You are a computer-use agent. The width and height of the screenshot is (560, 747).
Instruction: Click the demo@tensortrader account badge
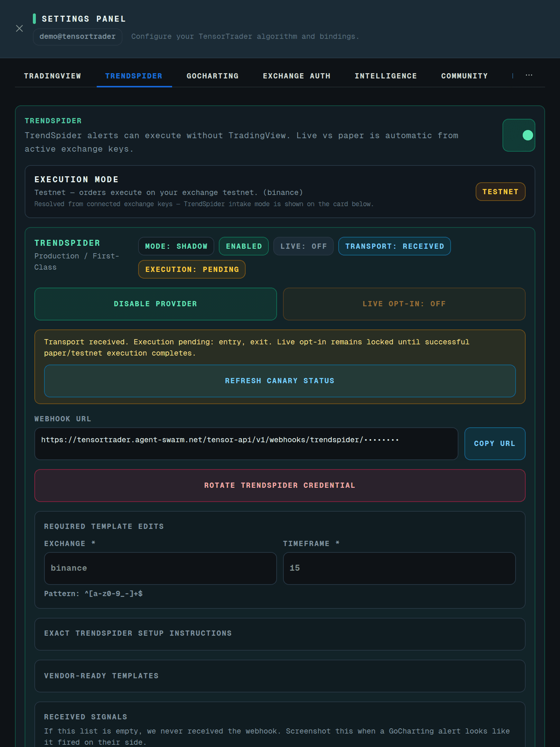pos(78,37)
